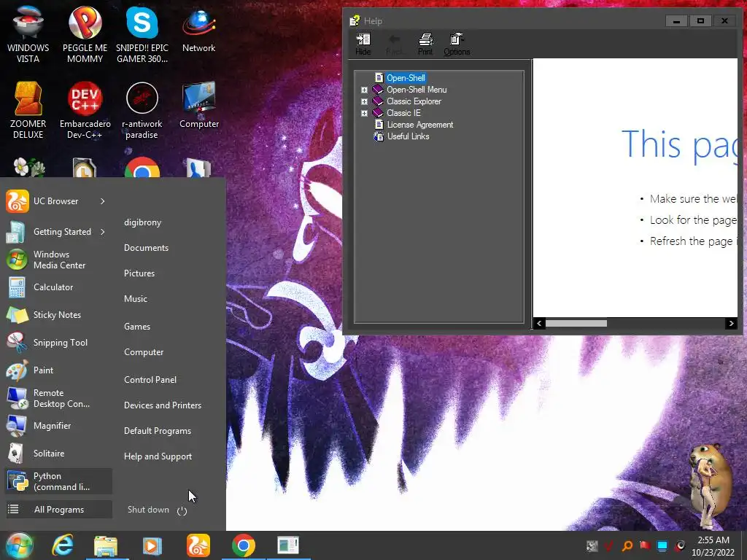
Task: Click the WINDOWS VISTA desktop icon
Action: [28, 34]
